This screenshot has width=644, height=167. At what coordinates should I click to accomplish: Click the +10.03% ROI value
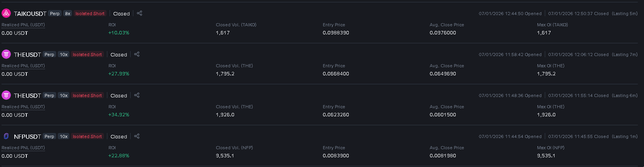tap(119, 33)
